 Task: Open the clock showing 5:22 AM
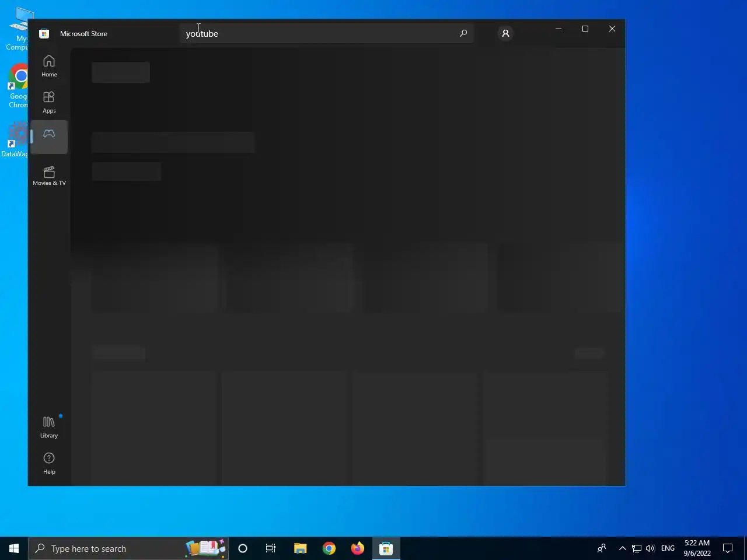(697, 548)
